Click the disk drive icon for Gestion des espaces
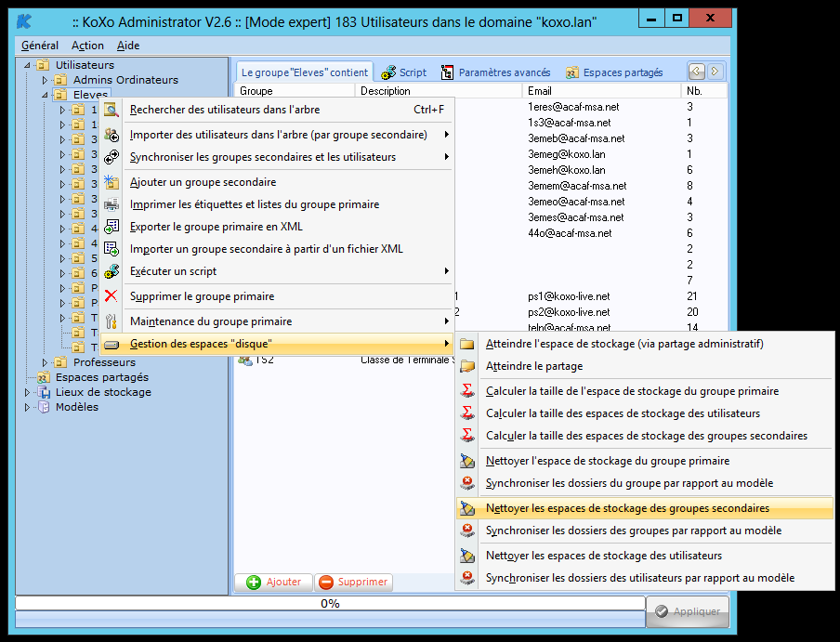The image size is (840, 642). point(112,344)
